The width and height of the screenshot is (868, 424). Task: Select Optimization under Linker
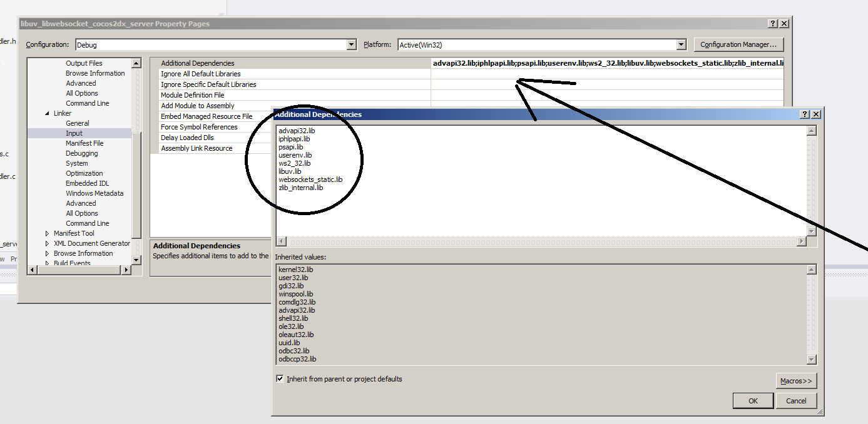click(x=83, y=173)
